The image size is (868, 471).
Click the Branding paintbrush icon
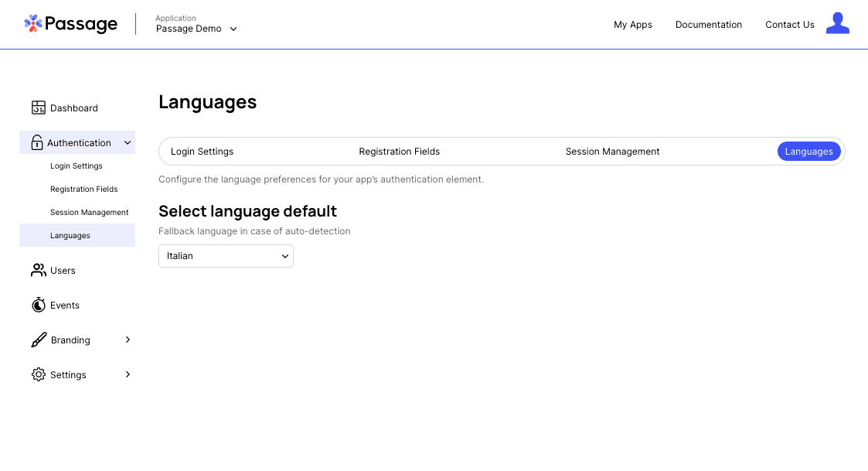tap(39, 340)
